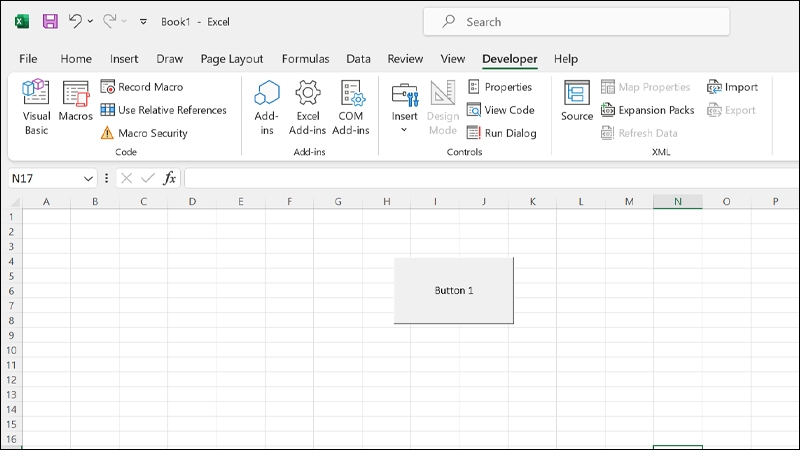The width and height of the screenshot is (800, 450).
Task: Click the formula bar options dots
Action: (x=106, y=178)
